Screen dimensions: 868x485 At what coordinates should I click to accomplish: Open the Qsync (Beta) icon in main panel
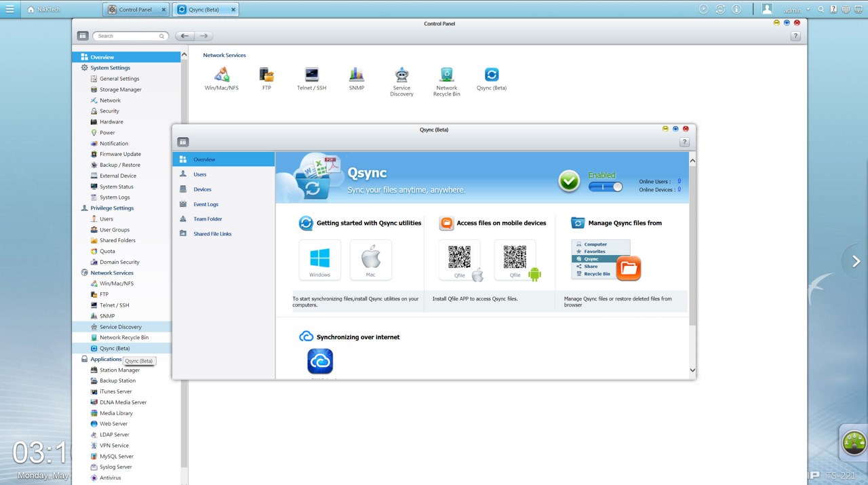click(492, 79)
